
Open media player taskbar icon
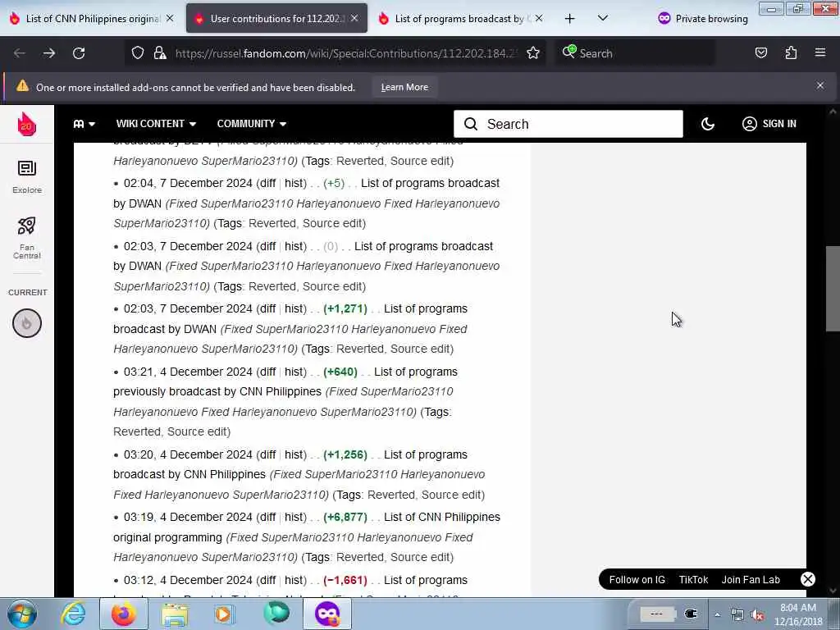[x=225, y=614]
